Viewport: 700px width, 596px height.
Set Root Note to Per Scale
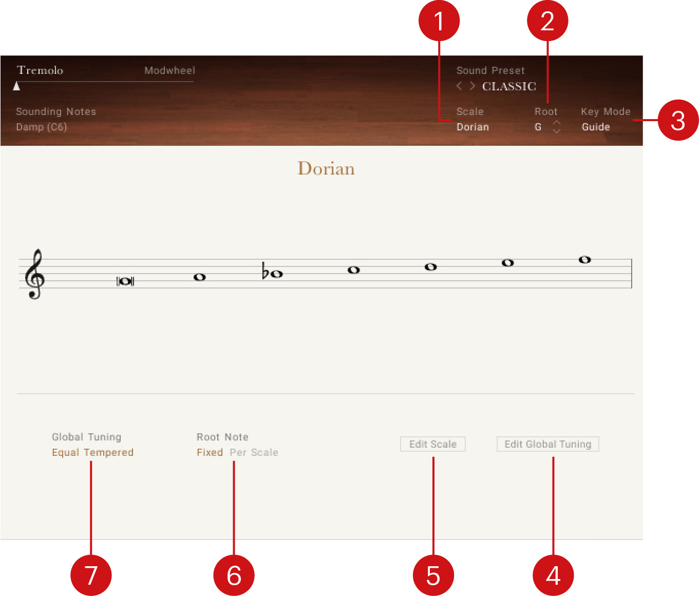254,452
